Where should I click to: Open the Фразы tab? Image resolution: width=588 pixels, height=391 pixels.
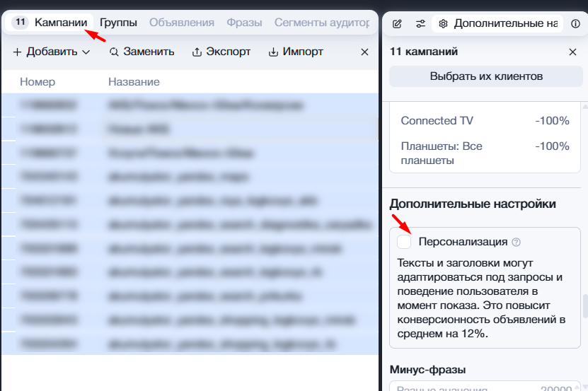tap(244, 23)
